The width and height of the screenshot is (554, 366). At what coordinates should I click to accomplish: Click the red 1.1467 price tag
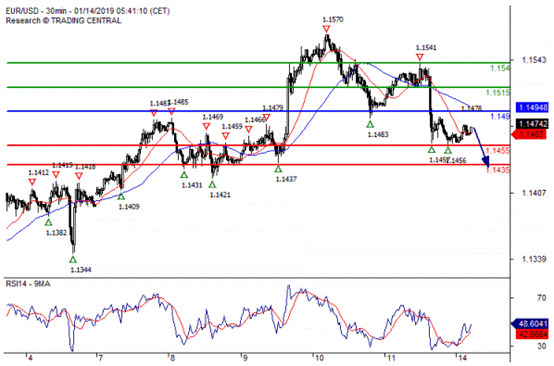coord(529,134)
